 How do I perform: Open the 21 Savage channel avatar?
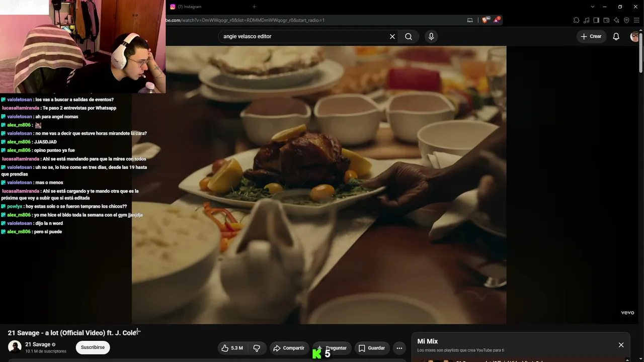[x=15, y=347]
